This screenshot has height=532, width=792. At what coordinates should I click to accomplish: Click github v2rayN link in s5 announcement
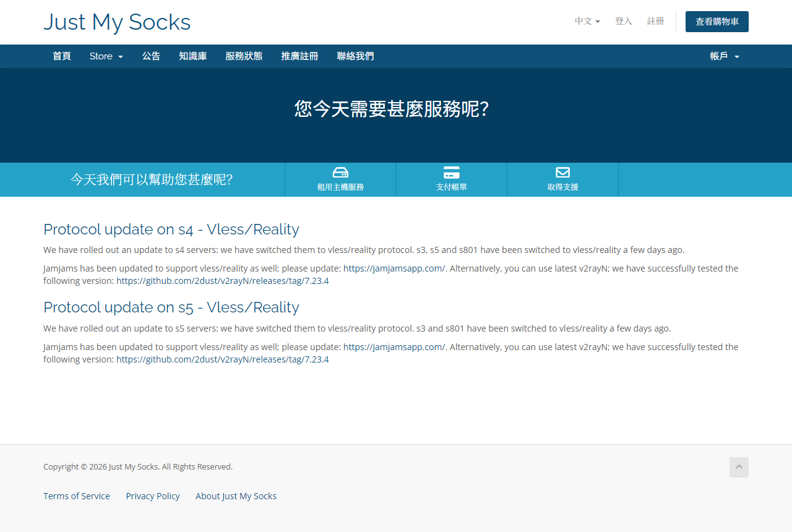click(223, 359)
